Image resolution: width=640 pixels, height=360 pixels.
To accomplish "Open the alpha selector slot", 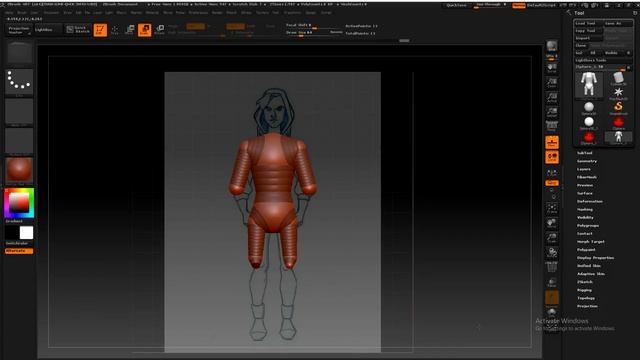I will (x=19, y=111).
